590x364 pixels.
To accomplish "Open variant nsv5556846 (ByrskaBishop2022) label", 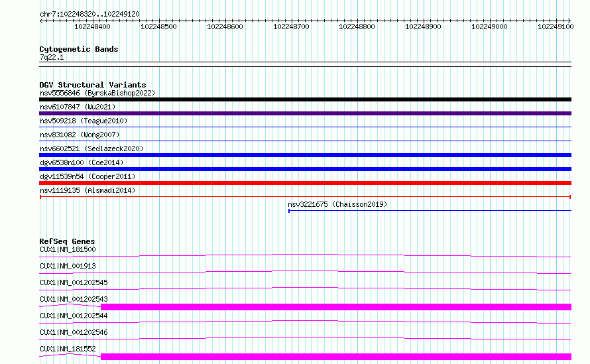I will 97,93.
